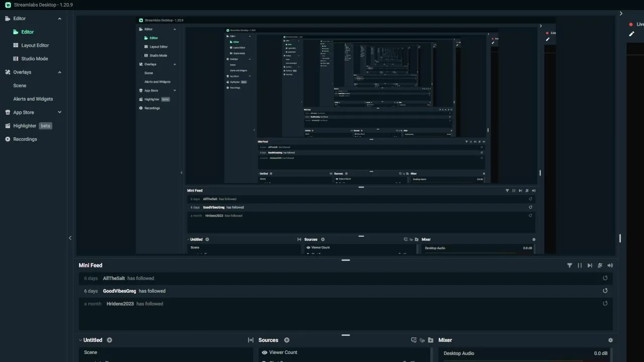Select the Scene row in scenes list
644x362 pixels.
tap(166, 352)
